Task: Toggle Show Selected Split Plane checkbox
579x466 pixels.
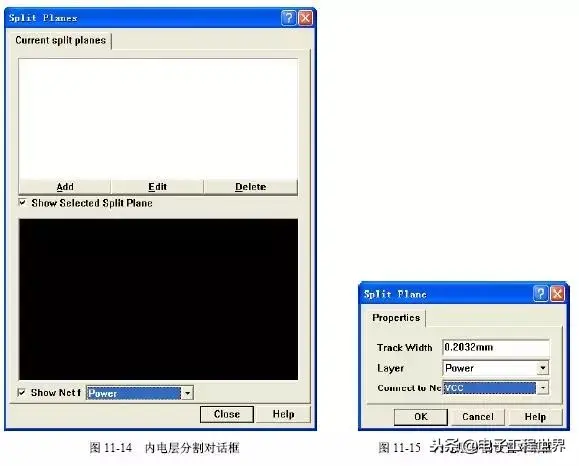Action: point(23,203)
